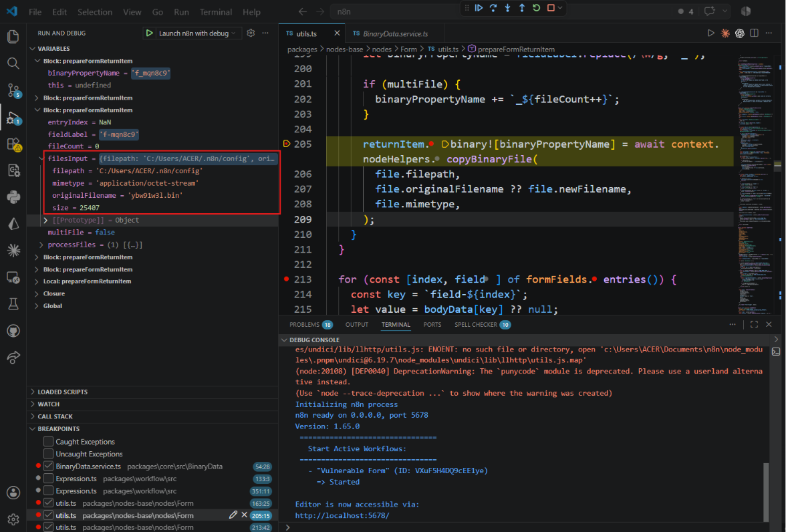Go forward with navigation arrow
786x532 pixels.
[320, 11]
